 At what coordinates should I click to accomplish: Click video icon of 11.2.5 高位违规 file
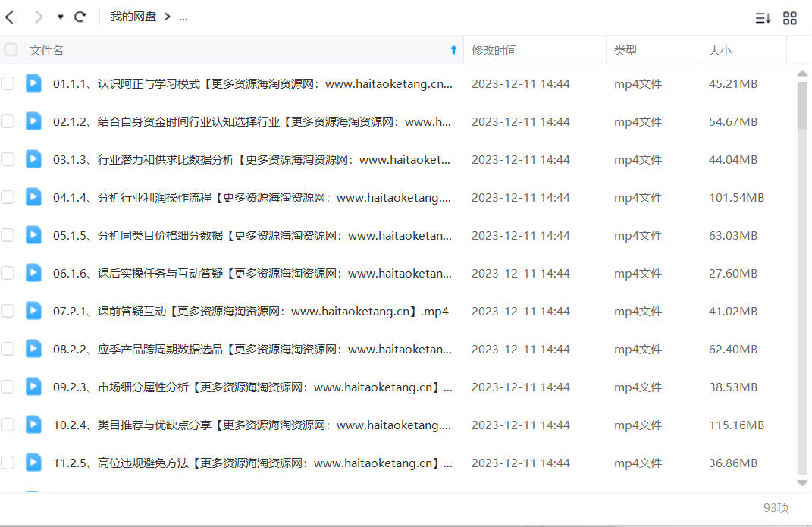[33, 462]
